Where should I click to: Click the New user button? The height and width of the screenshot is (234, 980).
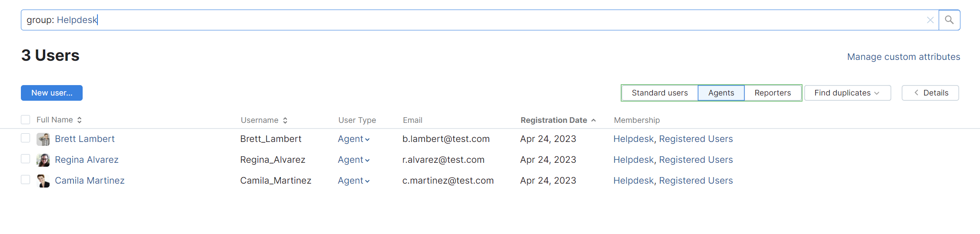pos(52,93)
